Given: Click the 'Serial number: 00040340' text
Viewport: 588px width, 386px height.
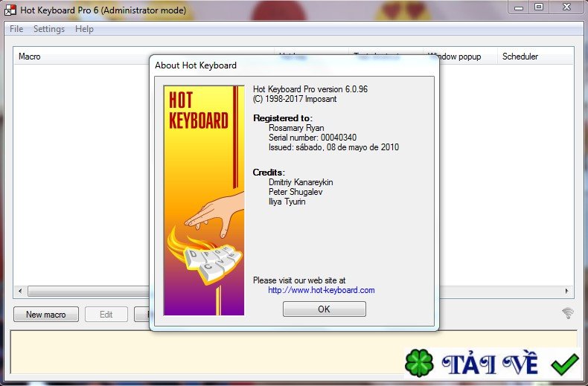Looking at the screenshot, I should tap(313, 138).
